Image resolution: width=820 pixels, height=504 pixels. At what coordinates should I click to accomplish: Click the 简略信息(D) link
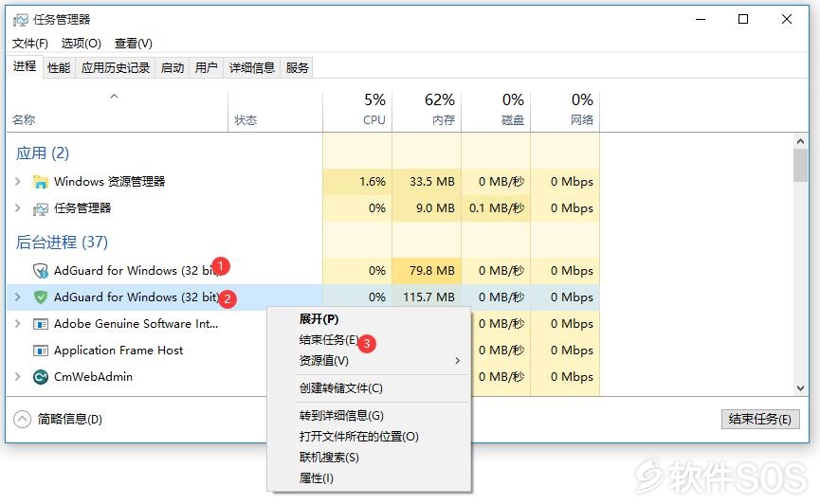click(x=70, y=420)
